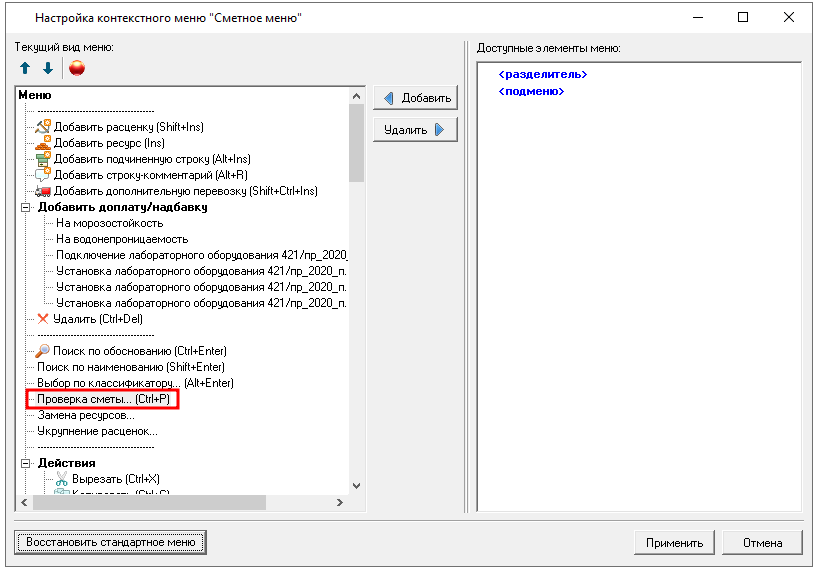
Task: Choose <разделитель> in available elements
Action: pos(542,75)
